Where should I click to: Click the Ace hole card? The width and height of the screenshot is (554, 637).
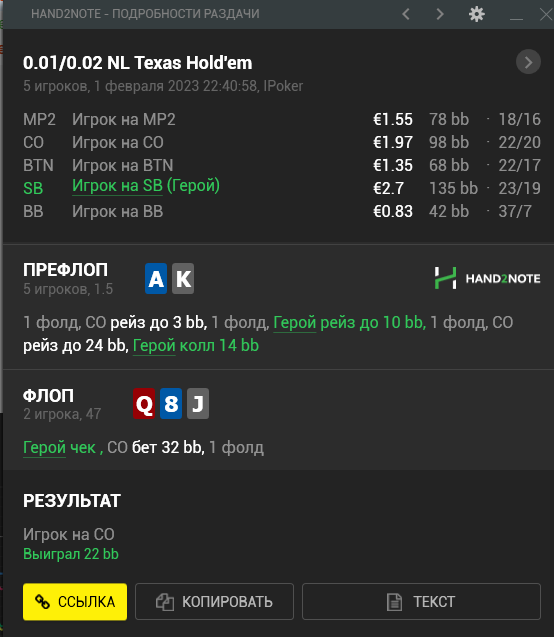pyautogui.click(x=156, y=279)
